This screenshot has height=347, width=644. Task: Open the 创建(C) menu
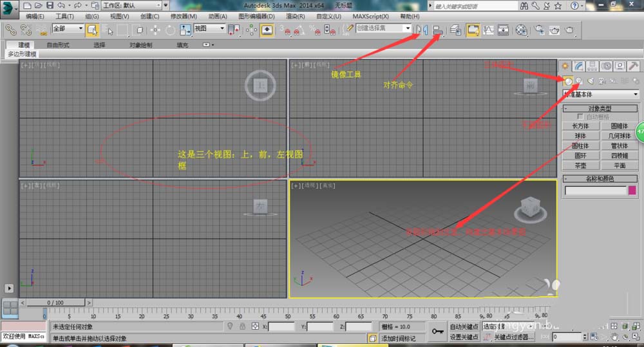click(x=149, y=17)
